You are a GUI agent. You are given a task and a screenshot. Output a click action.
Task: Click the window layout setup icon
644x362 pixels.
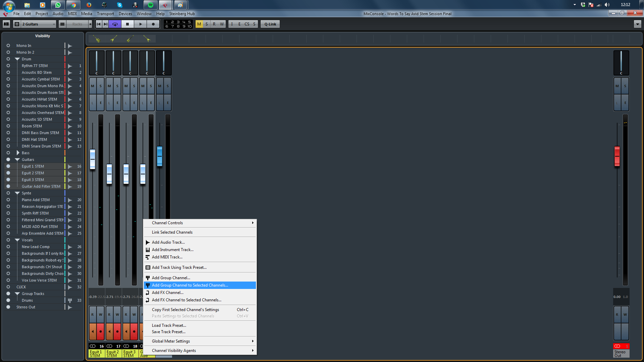click(6, 24)
